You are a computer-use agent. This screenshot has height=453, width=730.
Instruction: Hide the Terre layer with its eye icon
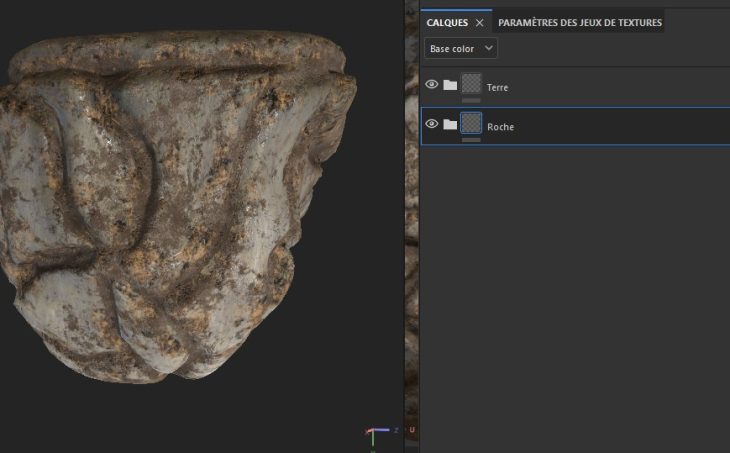(432, 85)
